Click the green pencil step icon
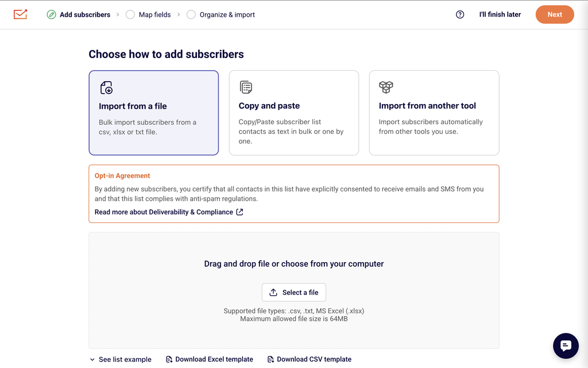The width and height of the screenshot is (588, 368). pos(51,14)
